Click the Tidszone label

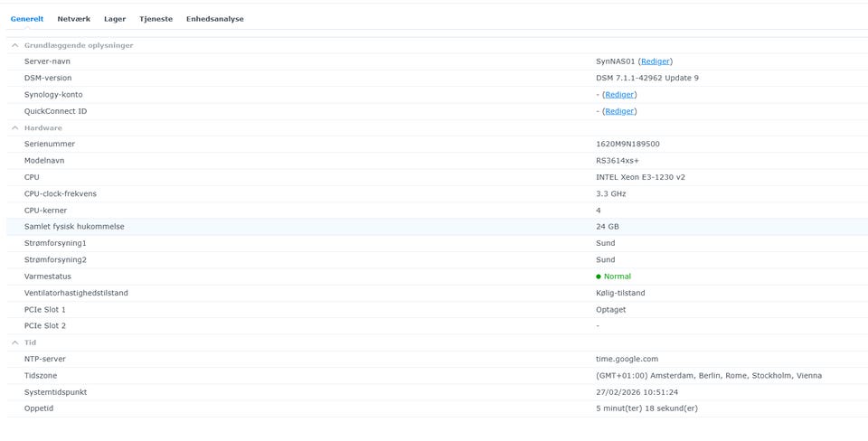pos(41,376)
